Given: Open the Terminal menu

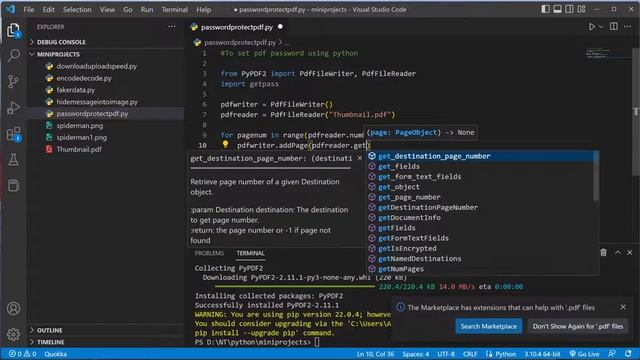Looking at the screenshot, I should point(175,9).
